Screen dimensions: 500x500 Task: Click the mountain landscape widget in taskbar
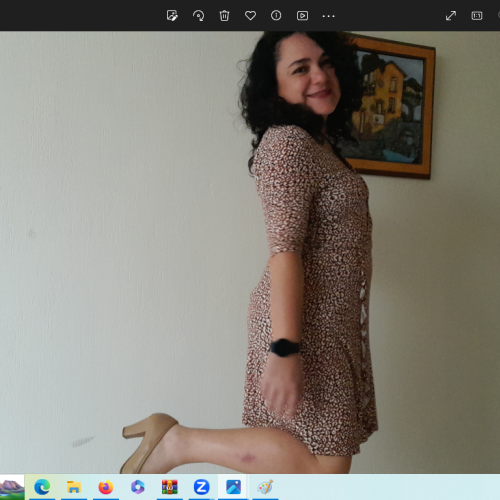click(x=12, y=487)
